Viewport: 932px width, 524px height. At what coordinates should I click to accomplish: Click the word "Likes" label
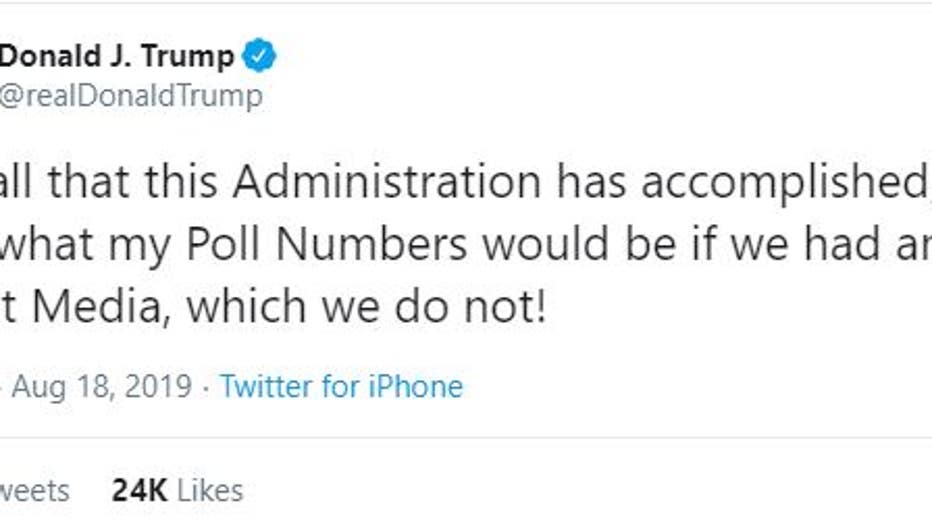(x=211, y=491)
